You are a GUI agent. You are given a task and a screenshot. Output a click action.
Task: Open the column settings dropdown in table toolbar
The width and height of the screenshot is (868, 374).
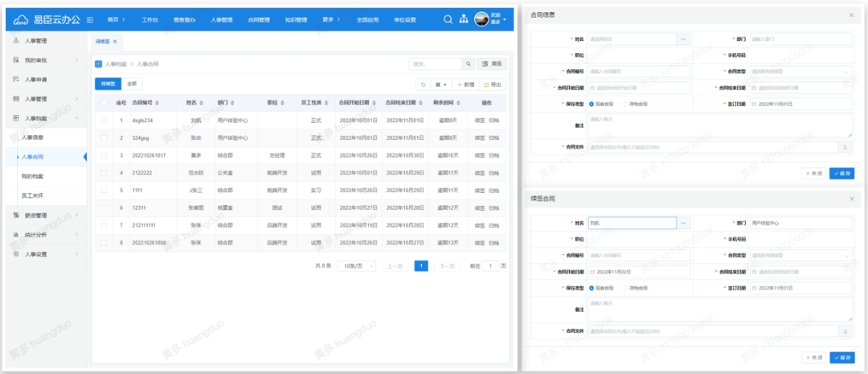442,84
